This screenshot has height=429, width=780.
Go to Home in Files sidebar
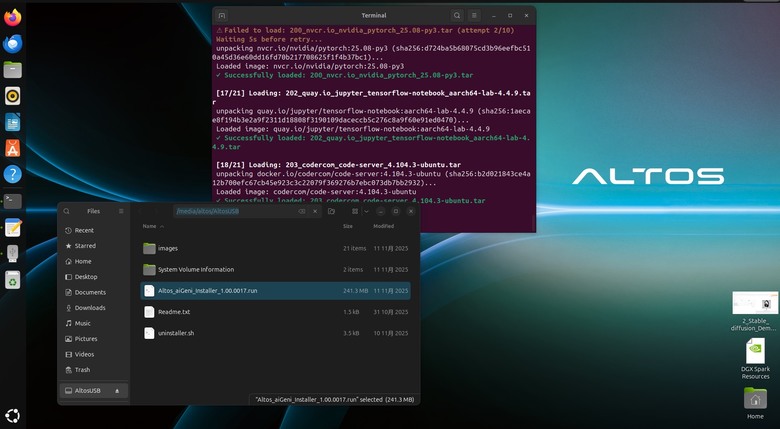click(x=94, y=261)
